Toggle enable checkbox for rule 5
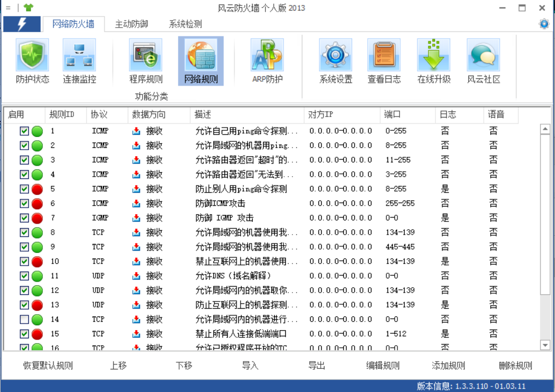This screenshot has height=392, width=555. click(x=24, y=189)
